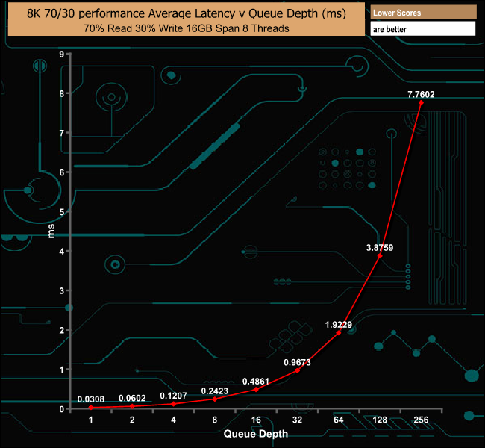Click y-axis tick label 5
This screenshot has height=448, width=485.
pyautogui.click(x=62, y=212)
